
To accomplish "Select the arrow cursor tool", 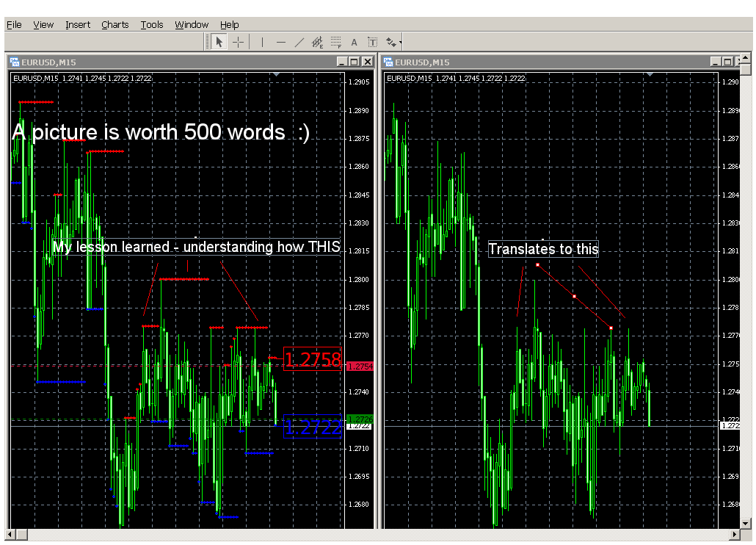I will 219,43.
